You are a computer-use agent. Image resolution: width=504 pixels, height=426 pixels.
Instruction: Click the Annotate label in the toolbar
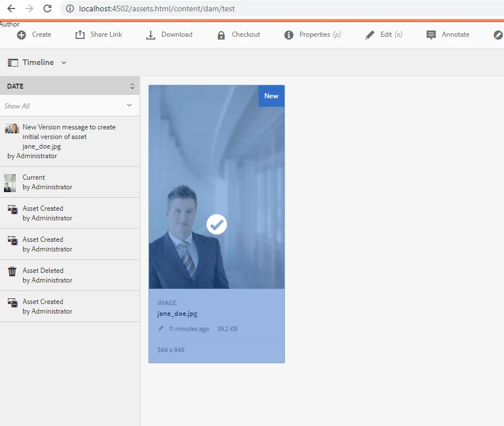(455, 34)
